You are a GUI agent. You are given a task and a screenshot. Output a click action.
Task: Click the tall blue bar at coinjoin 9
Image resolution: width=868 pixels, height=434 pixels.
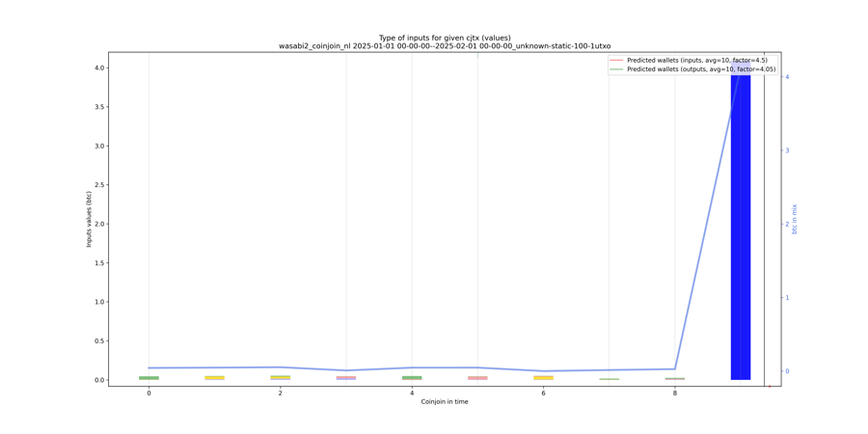coord(740,222)
